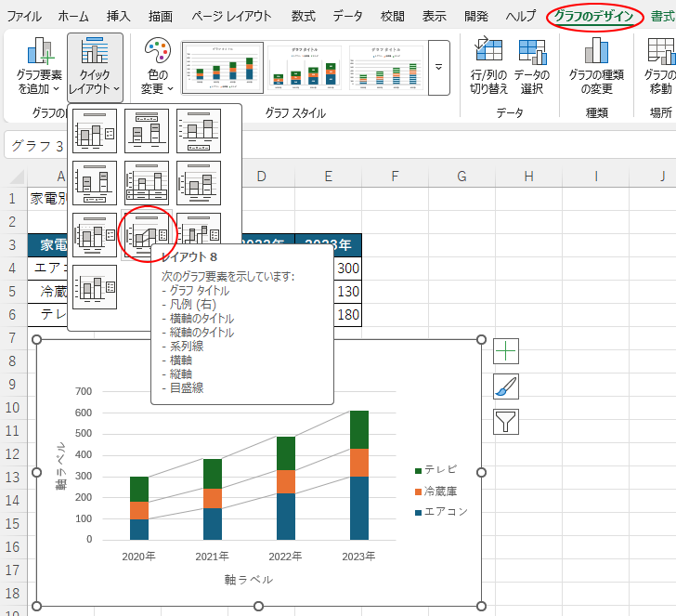Click the paintbrush chart styles button

point(506,387)
